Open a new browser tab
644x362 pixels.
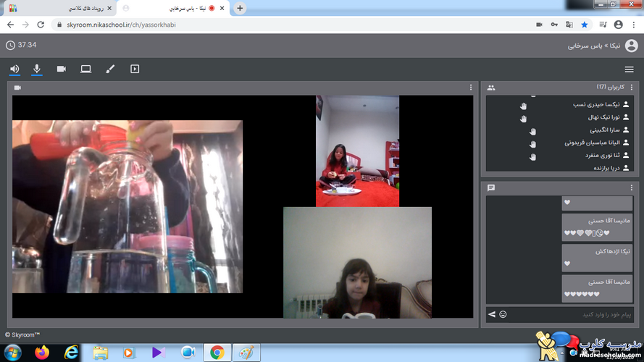click(240, 8)
